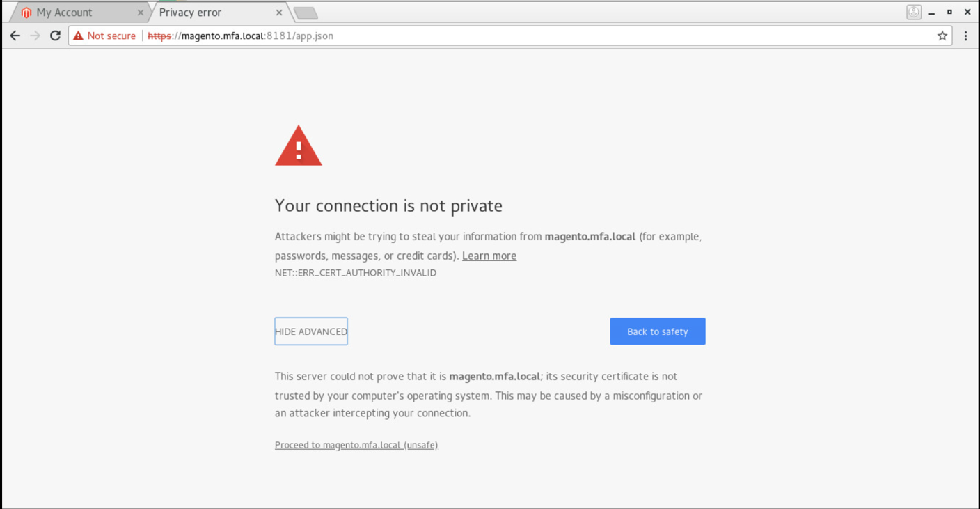Open the Learn more link
Viewport: 980px width, 509px height.
pyautogui.click(x=489, y=256)
